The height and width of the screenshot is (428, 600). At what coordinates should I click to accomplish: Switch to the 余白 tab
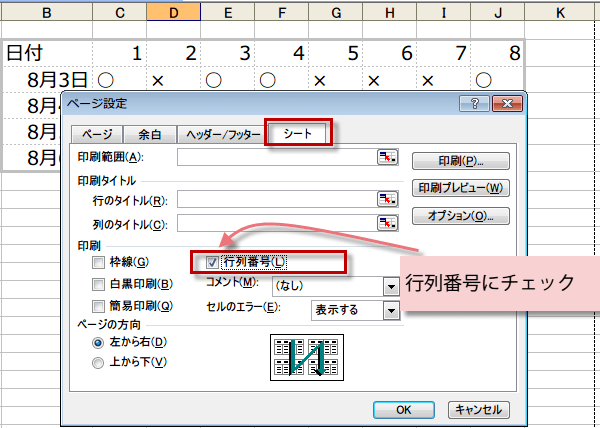pyautogui.click(x=150, y=135)
